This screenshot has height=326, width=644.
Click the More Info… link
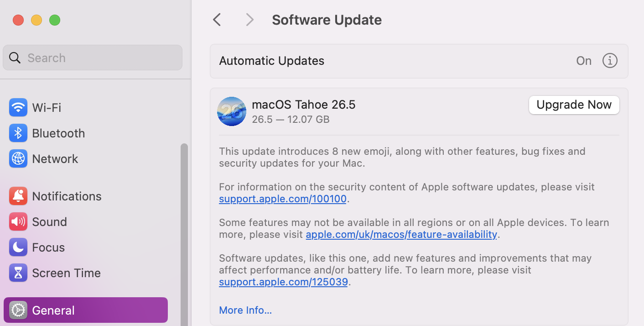point(245,310)
